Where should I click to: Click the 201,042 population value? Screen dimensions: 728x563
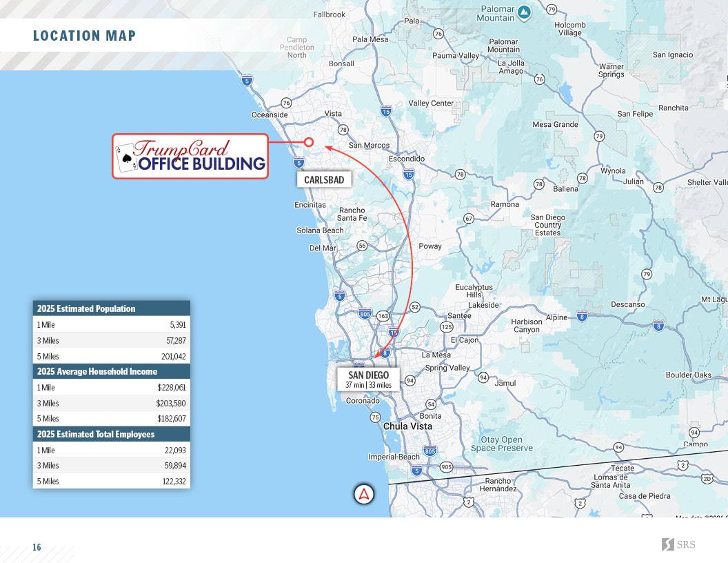click(x=174, y=356)
